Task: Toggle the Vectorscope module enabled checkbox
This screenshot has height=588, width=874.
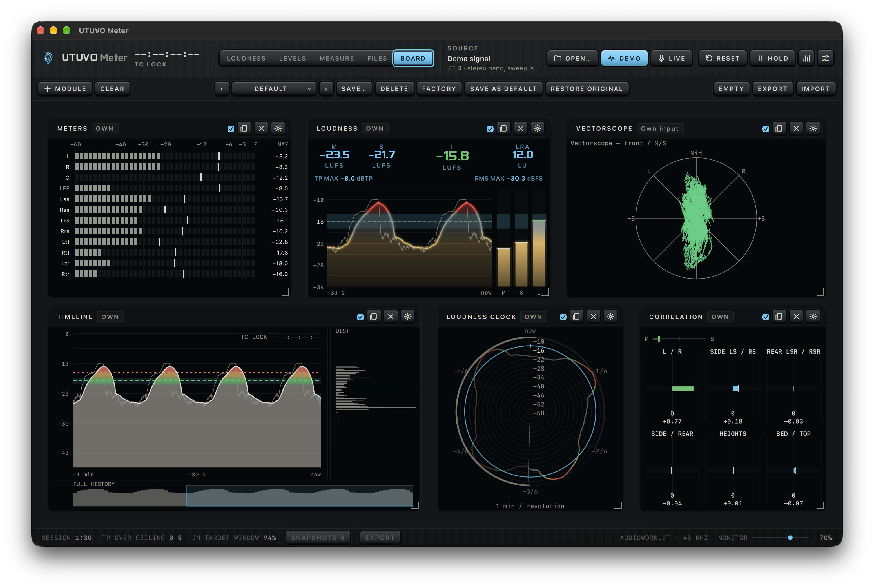Action: tap(766, 129)
